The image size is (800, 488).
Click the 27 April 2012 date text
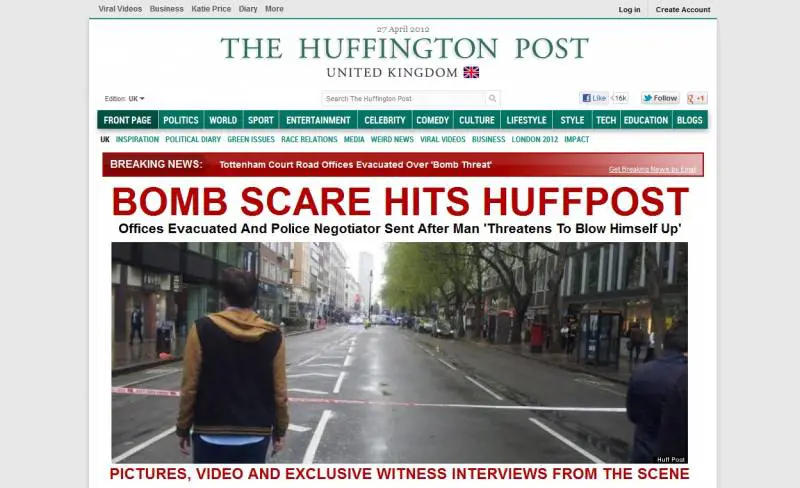click(403, 29)
